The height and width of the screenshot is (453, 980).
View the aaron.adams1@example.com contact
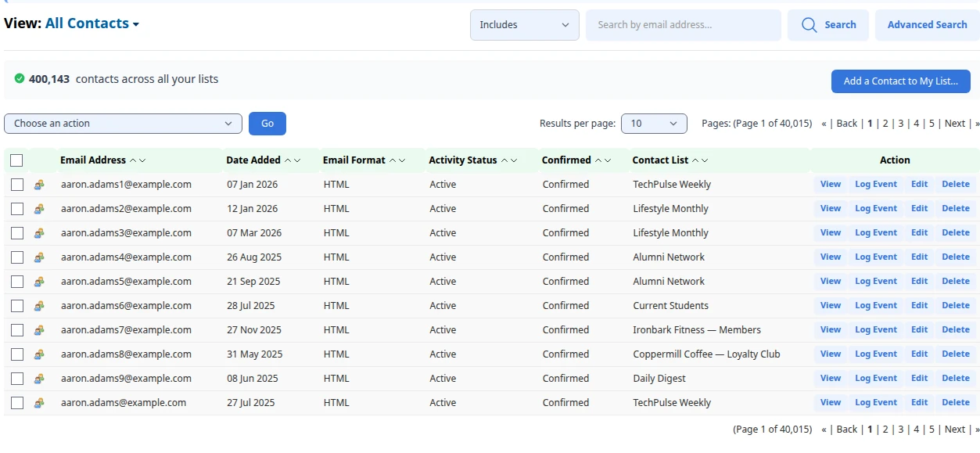[830, 185]
